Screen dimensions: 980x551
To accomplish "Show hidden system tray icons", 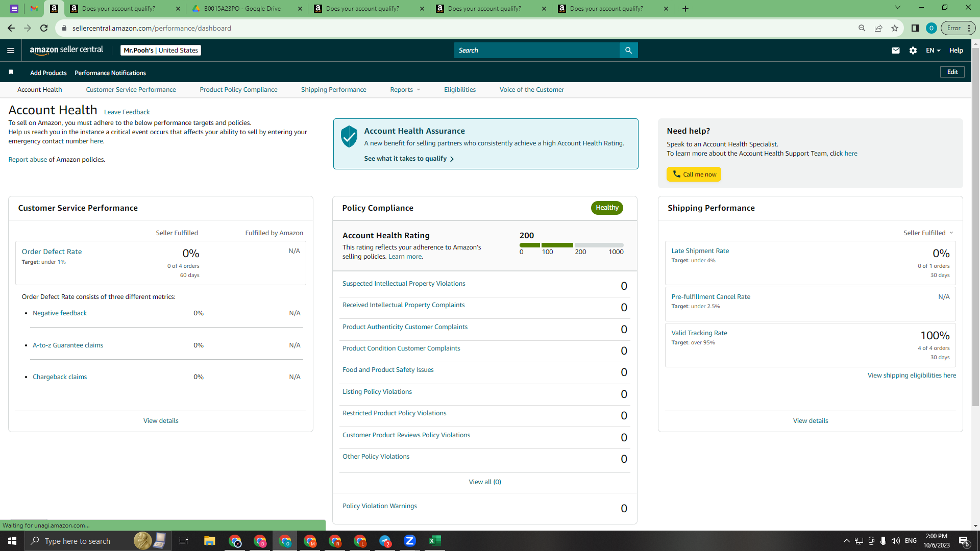I will [x=846, y=541].
